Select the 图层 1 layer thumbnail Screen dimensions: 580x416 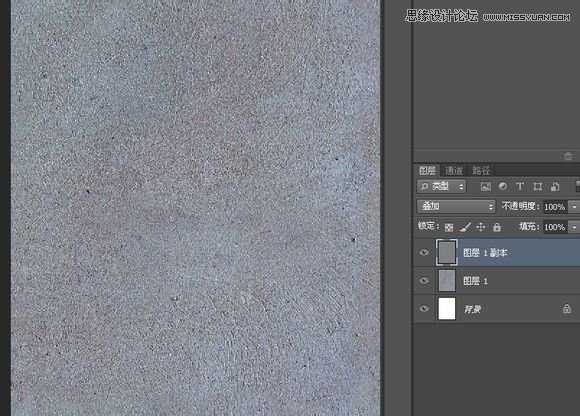click(x=446, y=281)
